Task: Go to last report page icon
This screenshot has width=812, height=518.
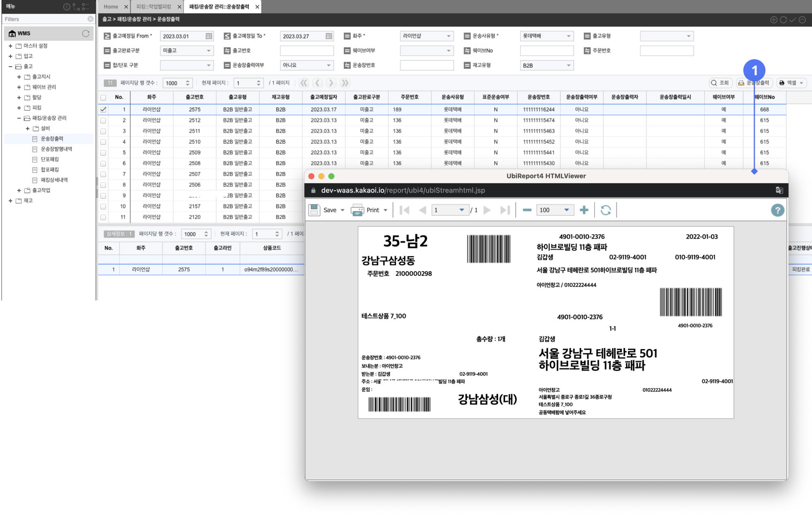Action: point(505,210)
